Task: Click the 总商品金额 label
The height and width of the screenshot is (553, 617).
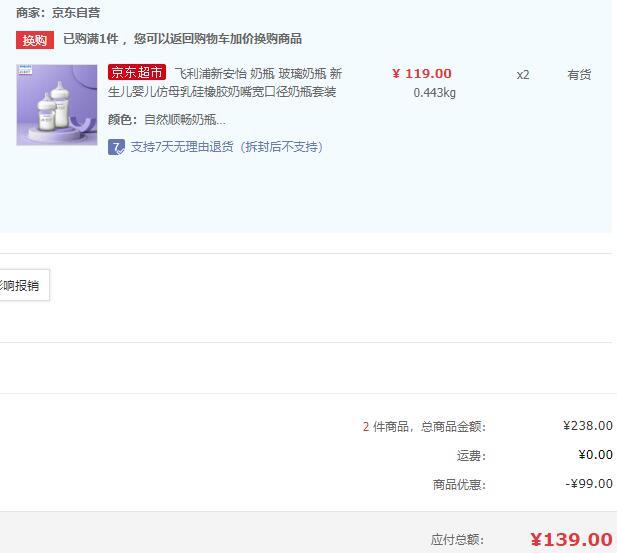Action: (x=453, y=426)
